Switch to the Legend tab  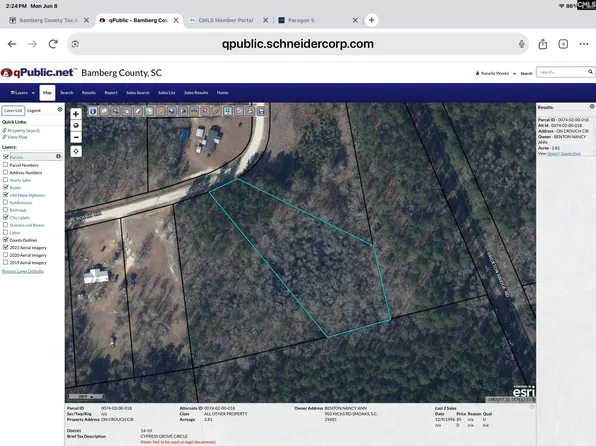tap(33, 111)
